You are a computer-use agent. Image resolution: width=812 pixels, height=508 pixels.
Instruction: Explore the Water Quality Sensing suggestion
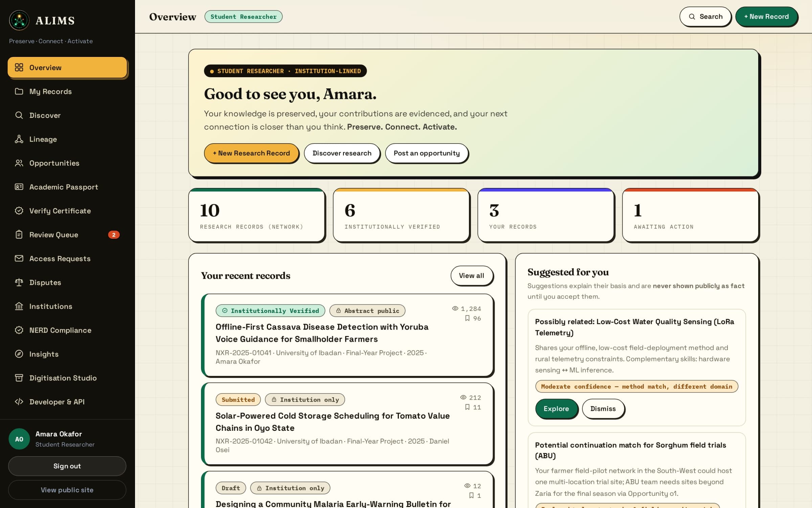click(x=556, y=409)
